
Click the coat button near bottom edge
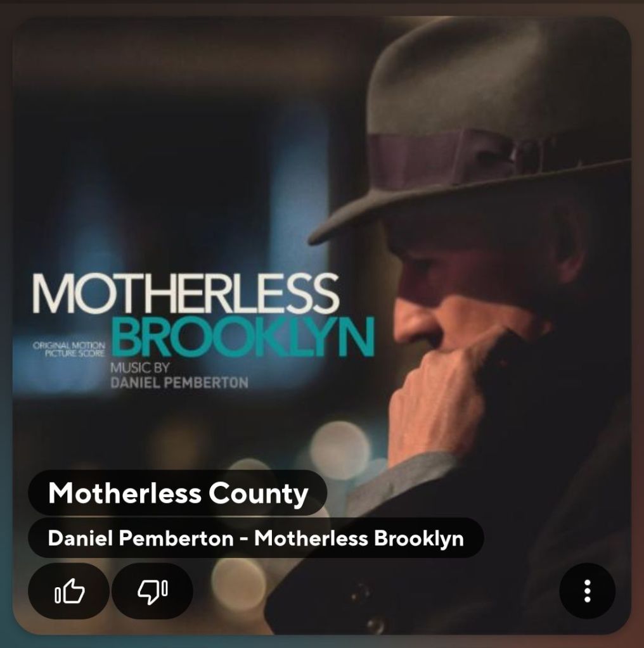(x=376, y=624)
